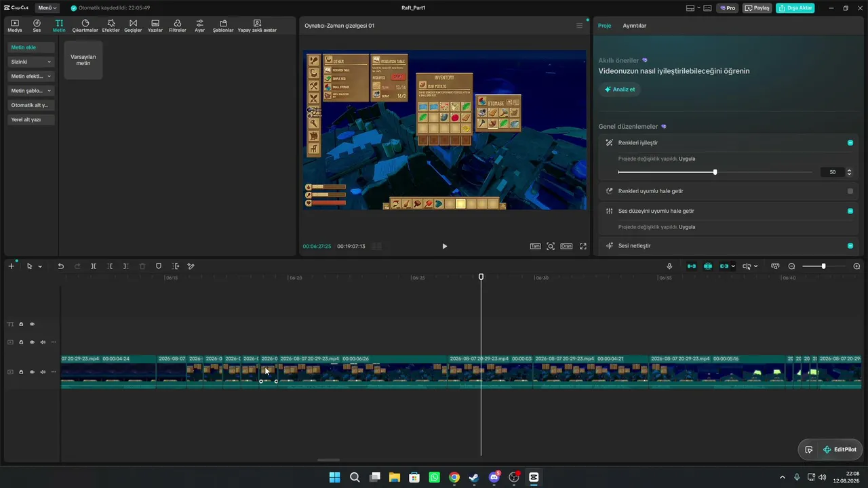This screenshot has width=868, height=488.
Task: Choose the selection pointer tool
Action: coord(29,266)
